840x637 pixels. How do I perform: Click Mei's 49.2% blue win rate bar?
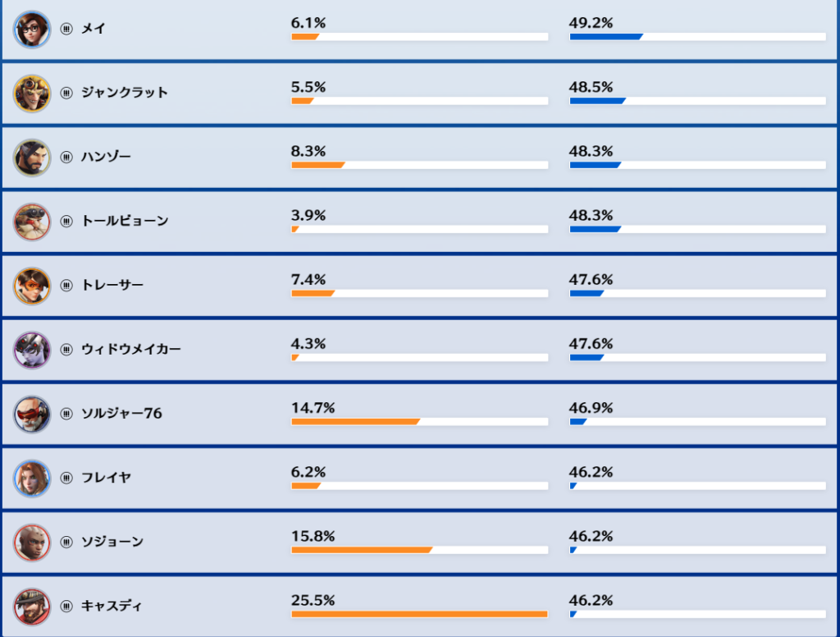pos(605,37)
